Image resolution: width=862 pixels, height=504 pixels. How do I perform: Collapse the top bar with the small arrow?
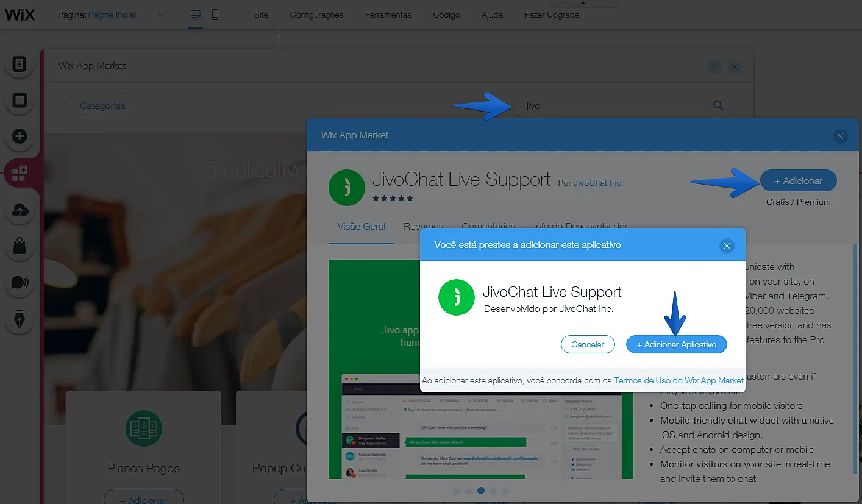(583, 4)
